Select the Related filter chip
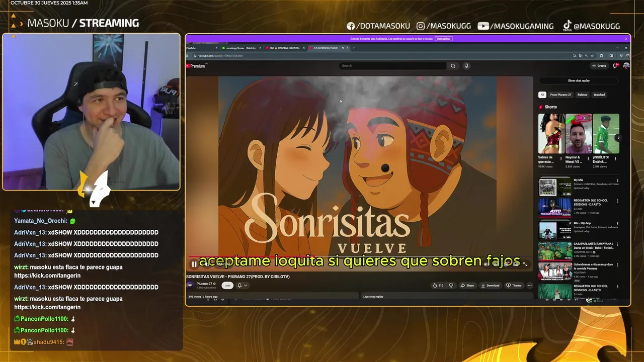 [x=582, y=95]
